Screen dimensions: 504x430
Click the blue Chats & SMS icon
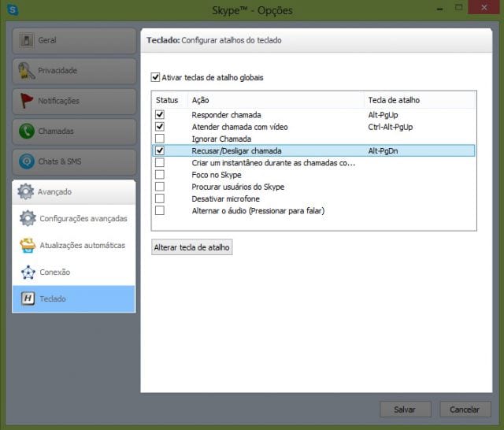pyautogui.click(x=27, y=161)
